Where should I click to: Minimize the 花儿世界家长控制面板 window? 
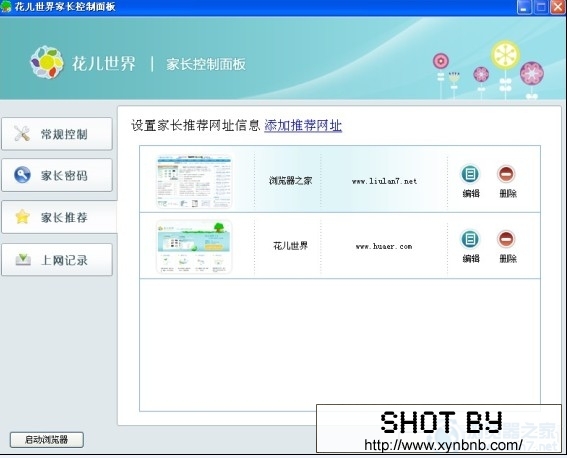[x=524, y=7]
